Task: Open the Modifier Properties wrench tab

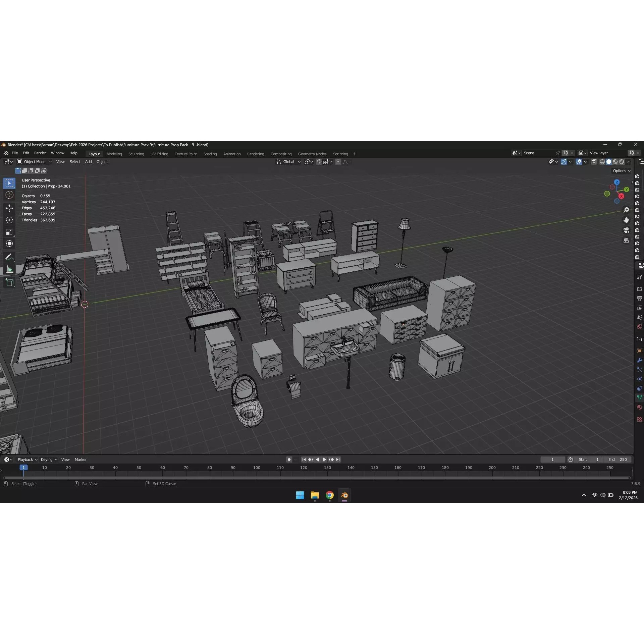Action: click(x=639, y=360)
